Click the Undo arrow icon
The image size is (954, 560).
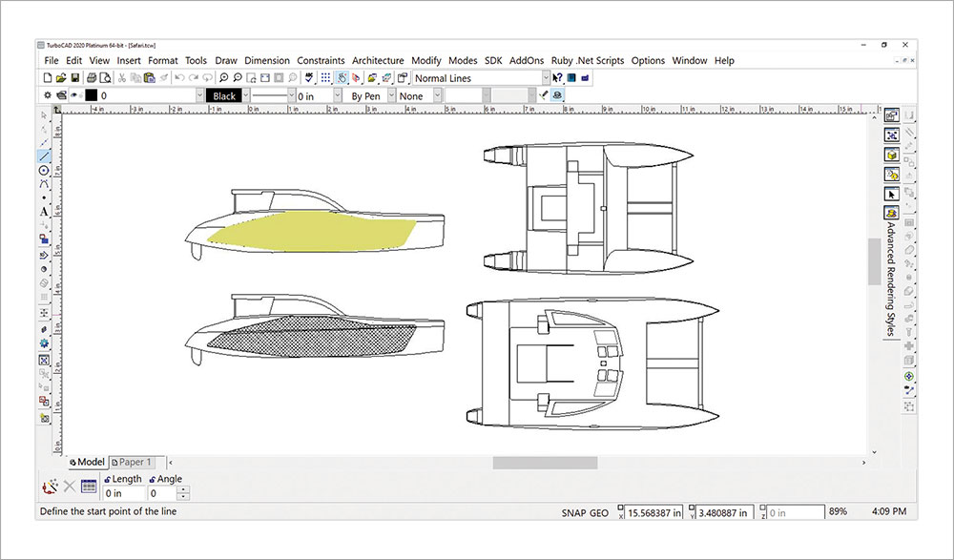(x=179, y=78)
